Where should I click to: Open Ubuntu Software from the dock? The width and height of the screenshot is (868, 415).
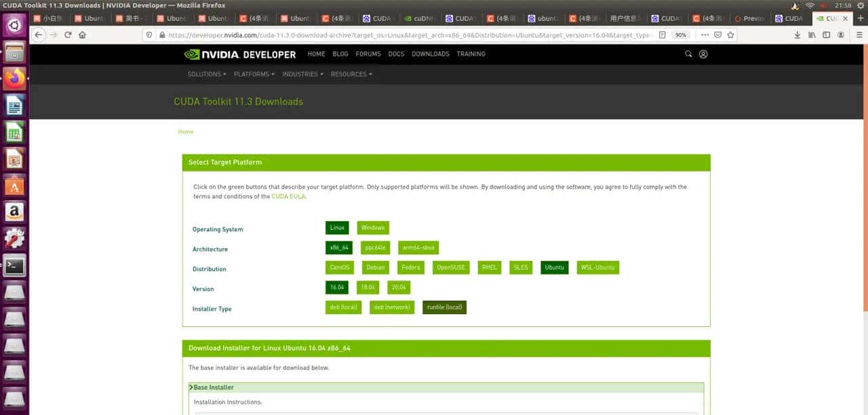click(x=15, y=184)
